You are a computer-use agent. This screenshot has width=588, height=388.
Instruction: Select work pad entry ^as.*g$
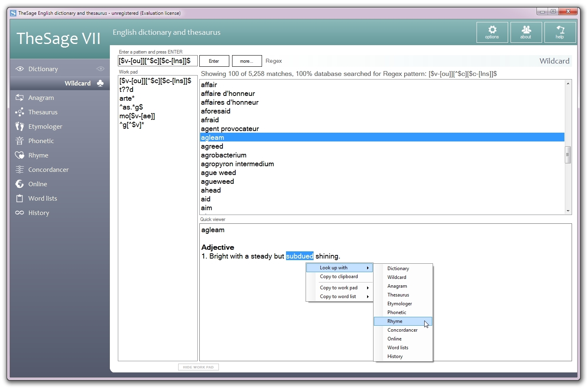[131, 107]
